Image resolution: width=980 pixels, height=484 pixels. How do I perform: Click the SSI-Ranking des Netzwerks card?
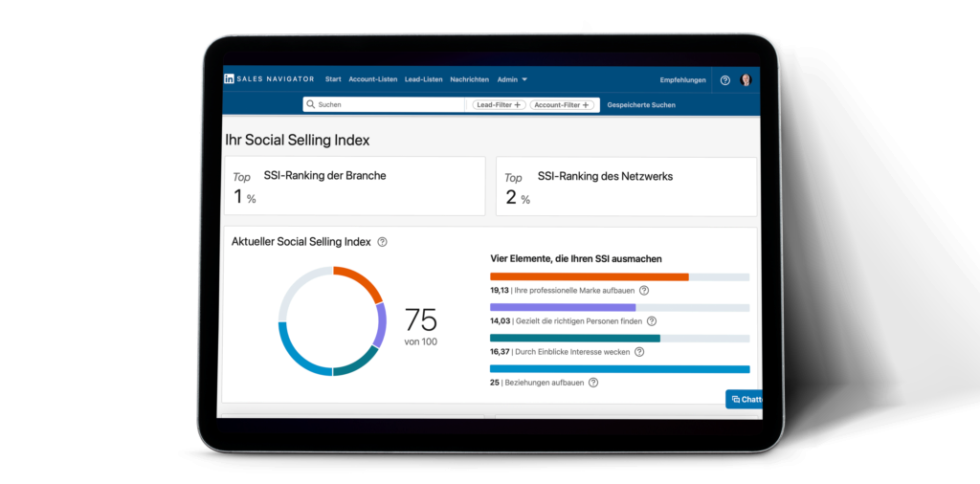626,187
